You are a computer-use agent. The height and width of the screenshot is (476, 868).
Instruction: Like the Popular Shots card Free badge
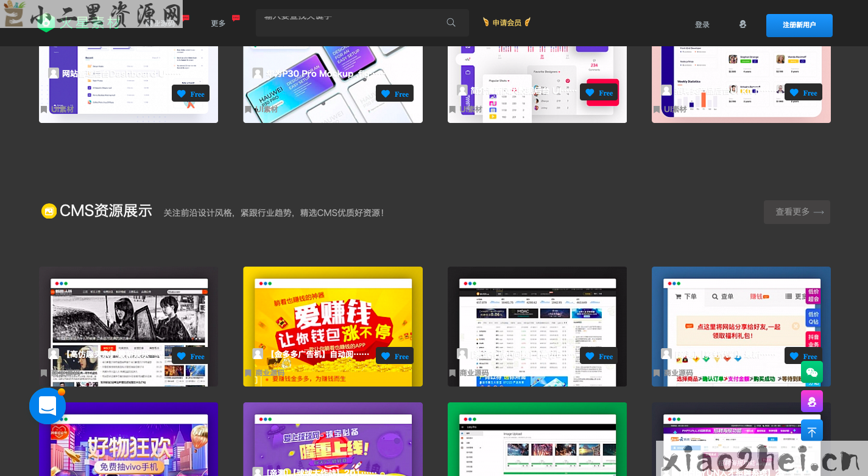pos(599,93)
